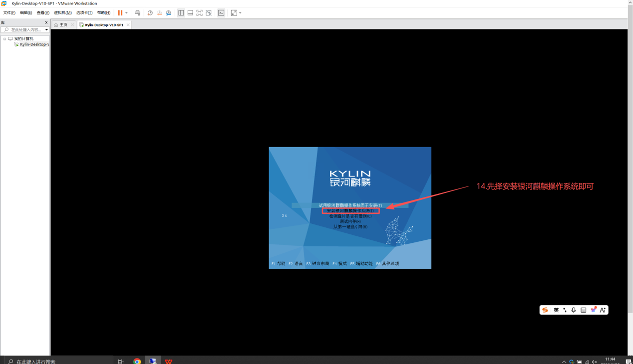Open WPS Office from the taskbar
This screenshot has width=633, height=364.
pyautogui.click(x=169, y=361)
